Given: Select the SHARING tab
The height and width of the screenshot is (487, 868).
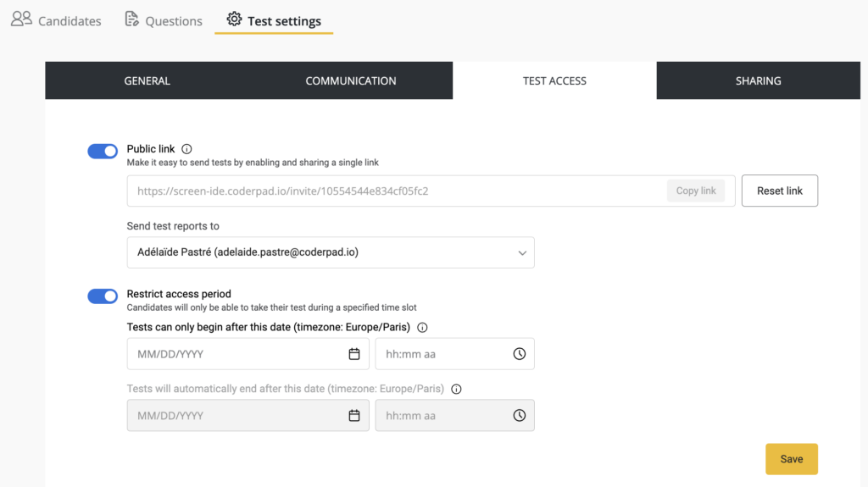Looking at the screenshot, I should (x=758, y=81).
